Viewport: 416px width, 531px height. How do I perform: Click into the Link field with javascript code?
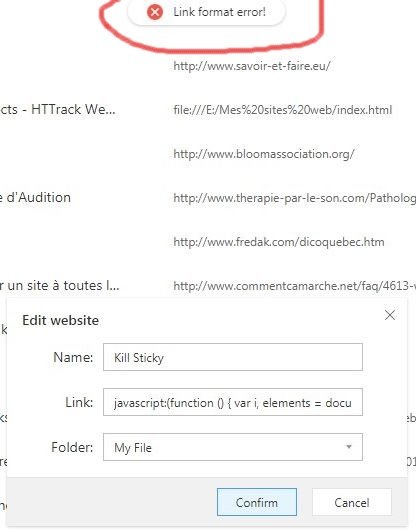pyautogui.click(x=233, y=402)
